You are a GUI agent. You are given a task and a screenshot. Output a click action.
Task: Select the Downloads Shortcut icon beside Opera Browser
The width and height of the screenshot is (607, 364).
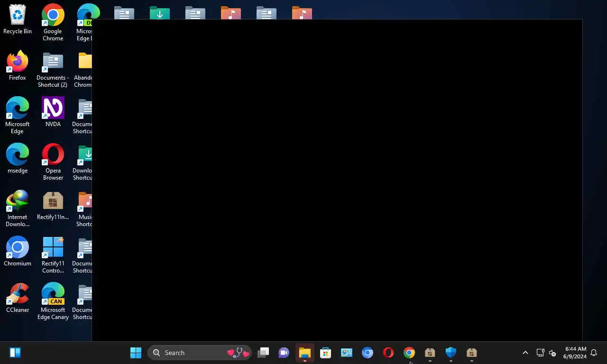tap(83, 162)
